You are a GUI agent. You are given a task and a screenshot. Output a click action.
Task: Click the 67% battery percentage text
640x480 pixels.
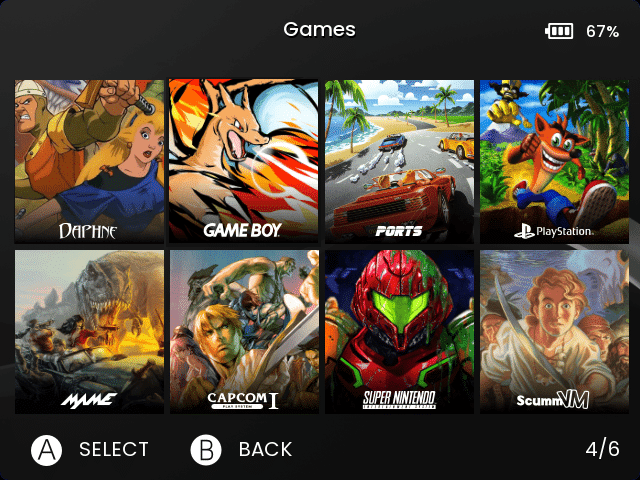pos(602,31)
